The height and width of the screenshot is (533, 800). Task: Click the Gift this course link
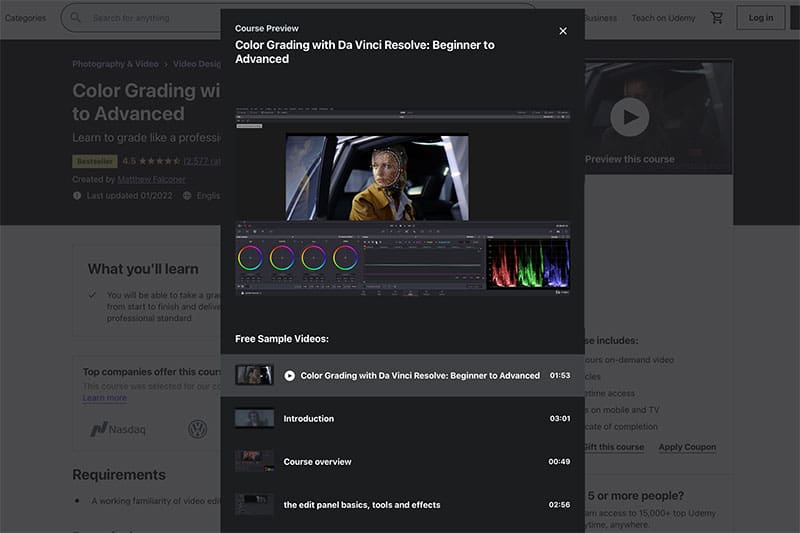tap(614, 447)
